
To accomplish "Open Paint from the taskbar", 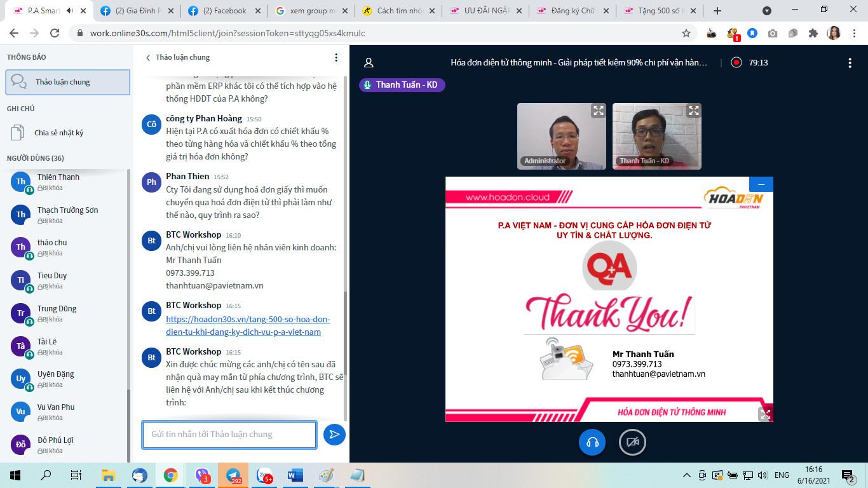I will [x=326, y=475].
